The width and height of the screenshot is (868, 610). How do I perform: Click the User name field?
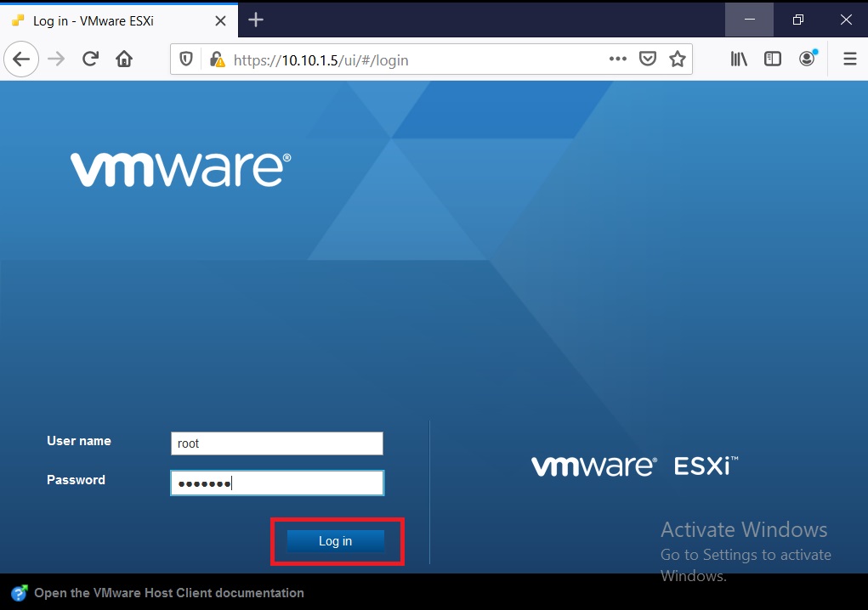tap(277, 443)
